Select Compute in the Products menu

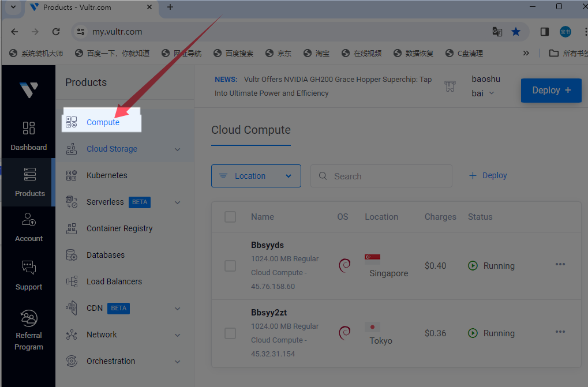pyautogui.click(x=103, y=122)
